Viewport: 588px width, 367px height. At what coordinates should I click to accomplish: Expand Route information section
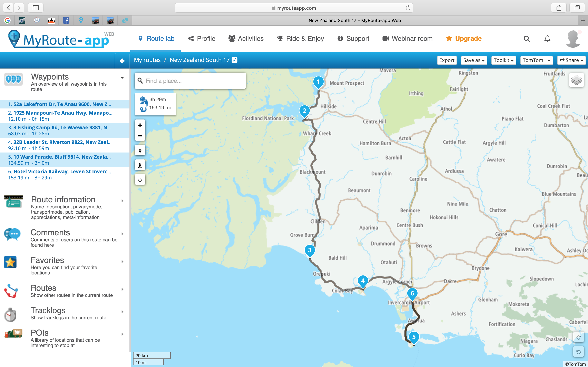pyautogui.click(x=122, y=201)
